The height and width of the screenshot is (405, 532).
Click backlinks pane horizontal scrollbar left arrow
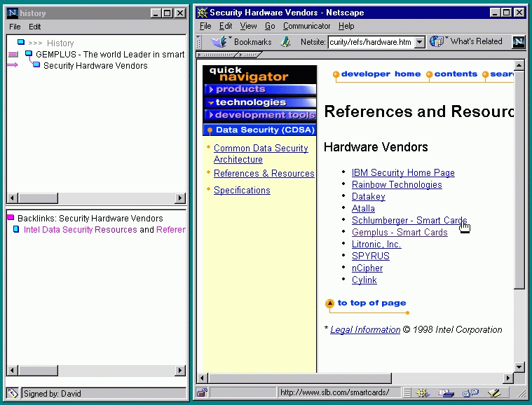point(12,370)
